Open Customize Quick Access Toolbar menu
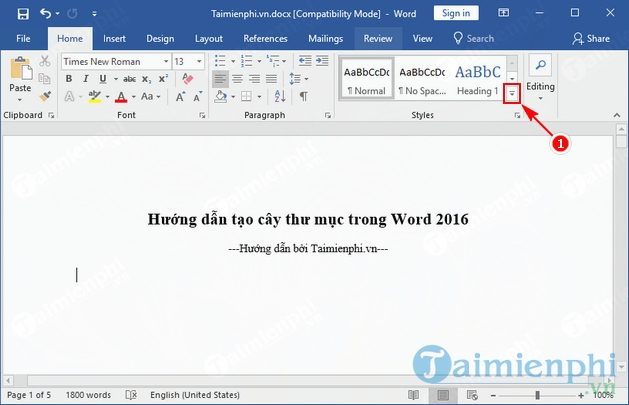This screenshot has height=405, width=629. point(94,14)
